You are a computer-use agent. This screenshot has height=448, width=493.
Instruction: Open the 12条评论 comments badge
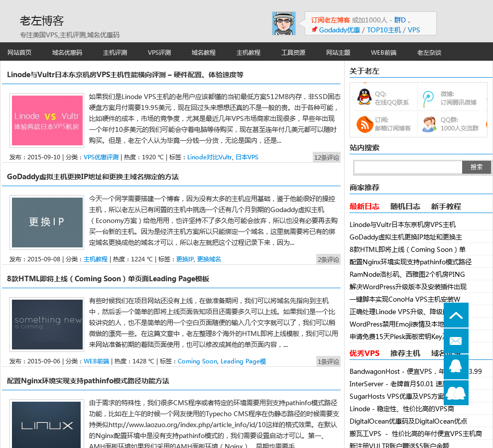coord(327,157)
